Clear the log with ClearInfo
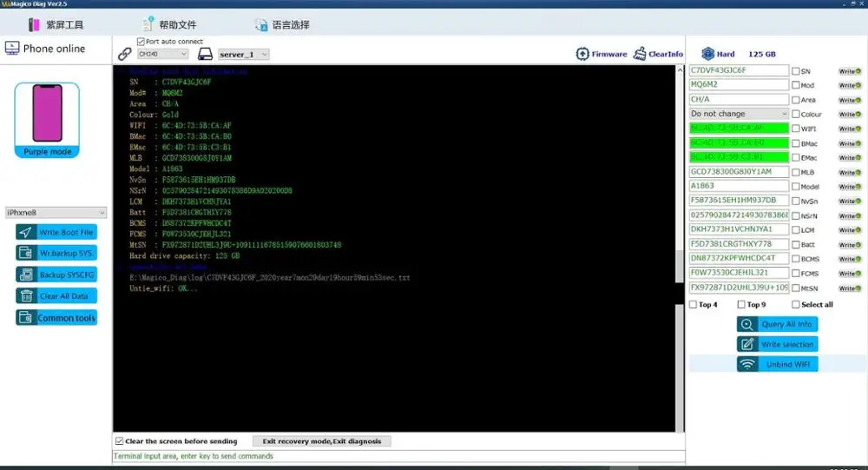Screen dimensions: 868x470 (658, 54)
